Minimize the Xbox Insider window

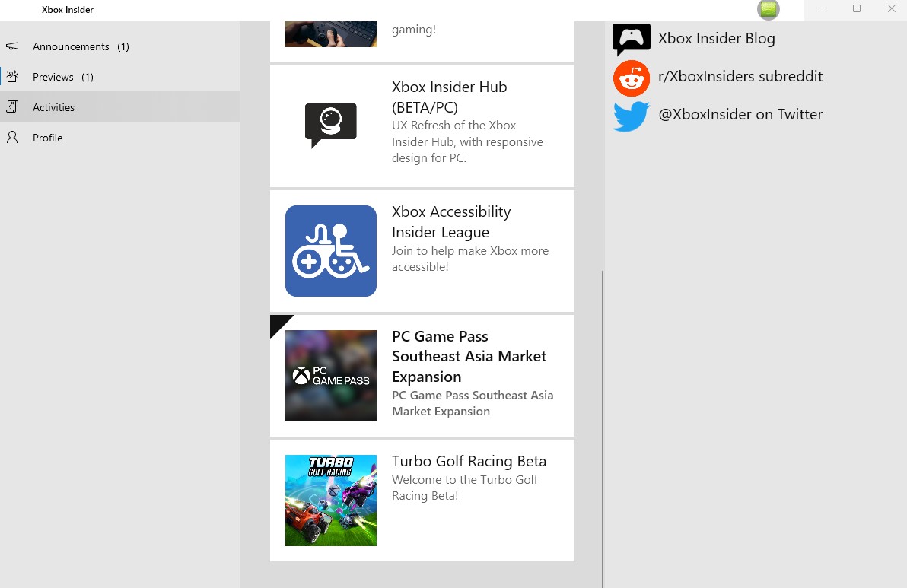tap(821, 8)
